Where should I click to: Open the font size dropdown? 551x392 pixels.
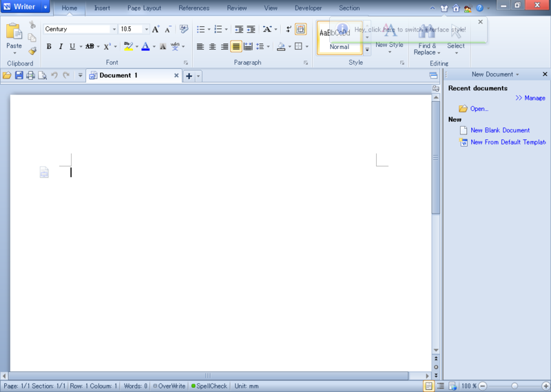pyautogui.click(x=147, y=29)
